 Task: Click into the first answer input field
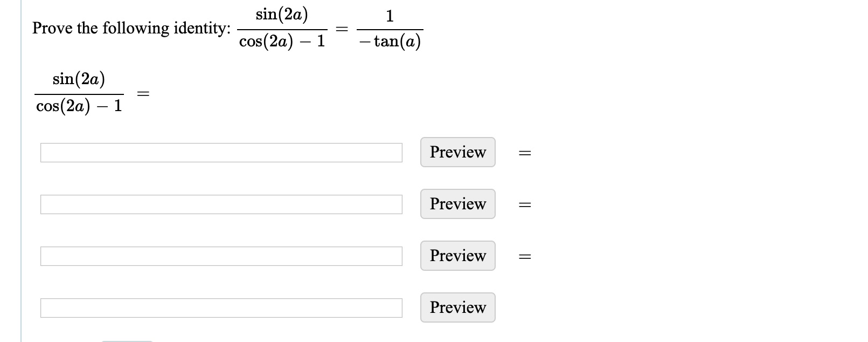click(221, 153)
